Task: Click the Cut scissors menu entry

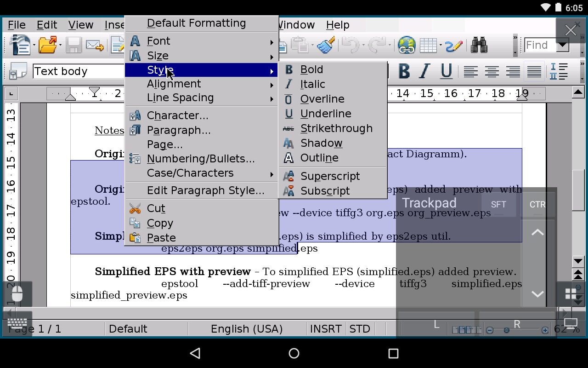Action: point(156,208)
